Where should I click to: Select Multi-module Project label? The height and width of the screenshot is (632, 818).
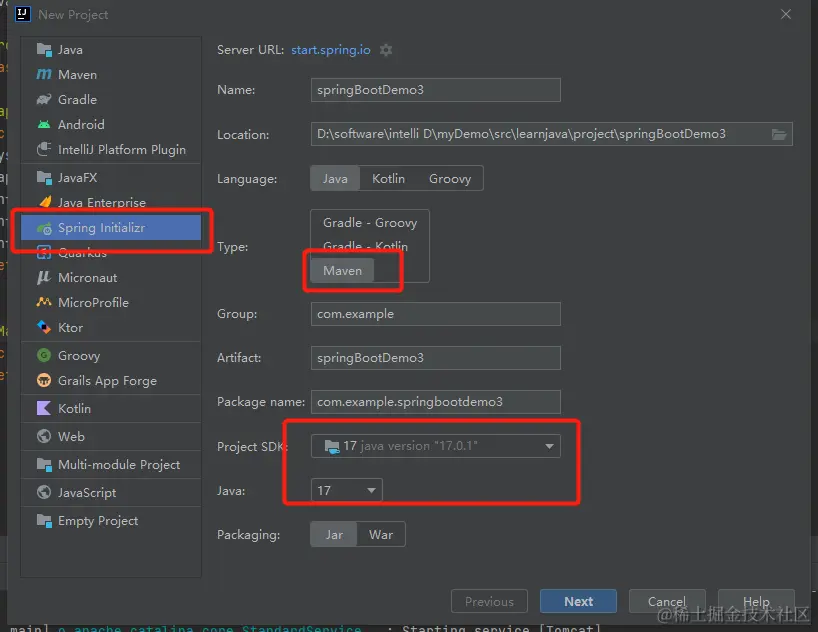click(119, 464)
